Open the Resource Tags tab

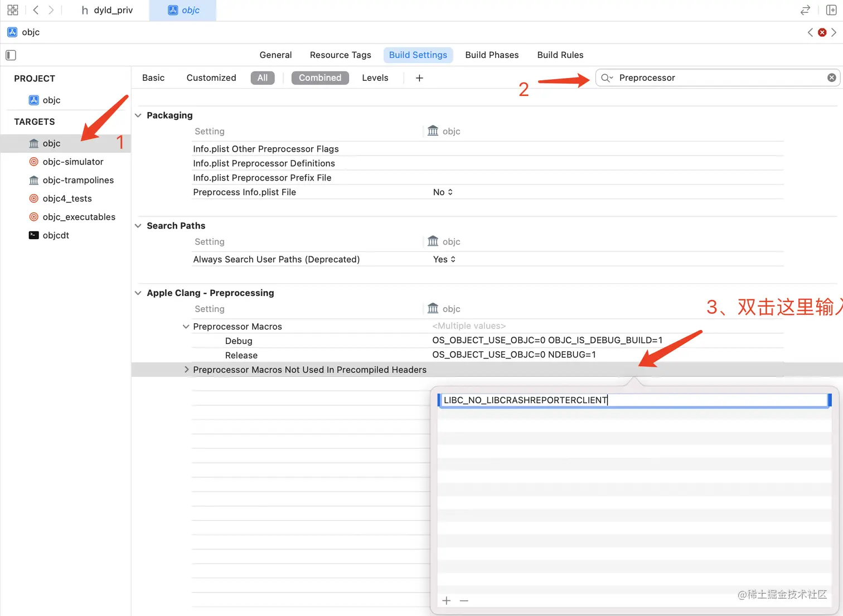341,55
